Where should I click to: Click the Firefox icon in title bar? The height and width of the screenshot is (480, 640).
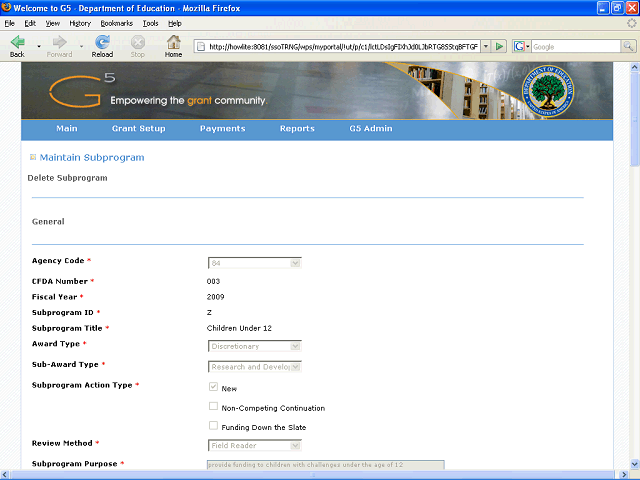[6, 7]
